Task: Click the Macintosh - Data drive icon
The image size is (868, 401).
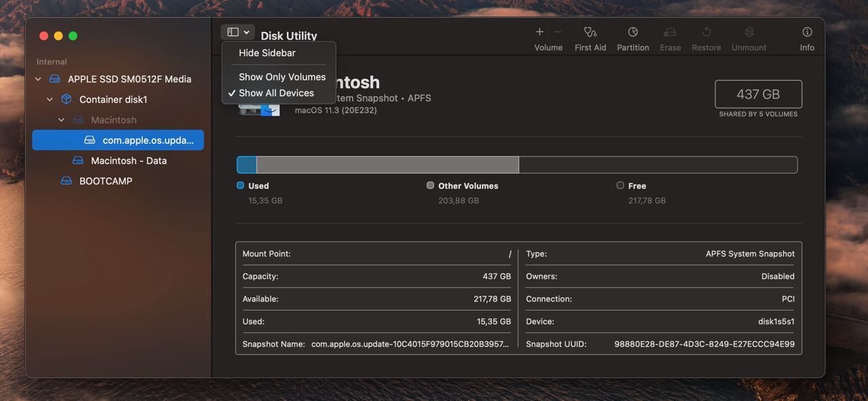Action: tap(78, 161)
